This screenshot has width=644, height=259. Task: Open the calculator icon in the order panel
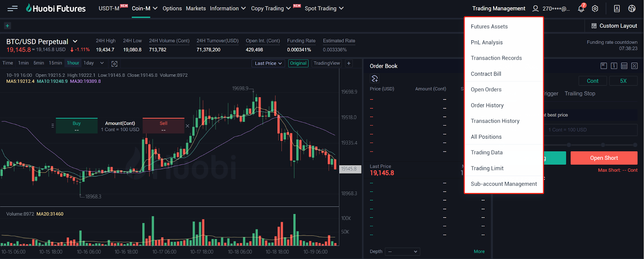click(x=624, y=66)
